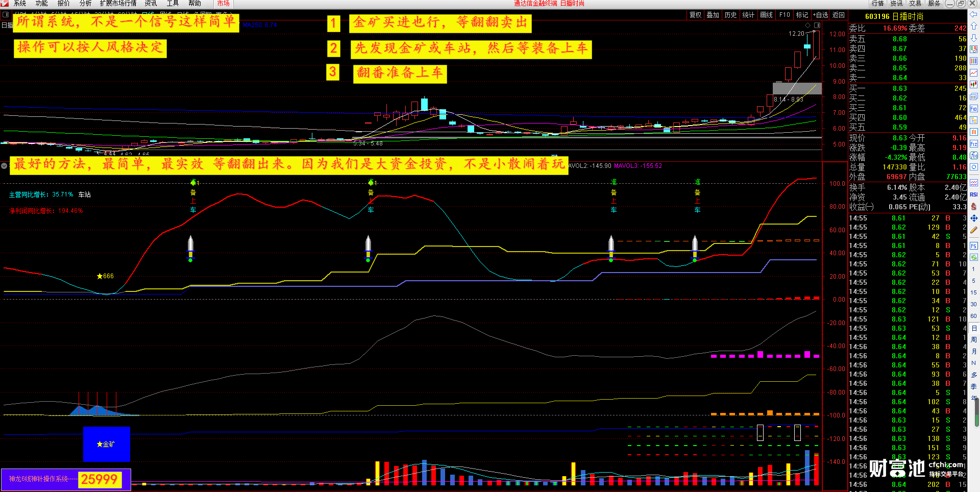Open the news document icon
The image size is (980, 492).
coord(974,97)
